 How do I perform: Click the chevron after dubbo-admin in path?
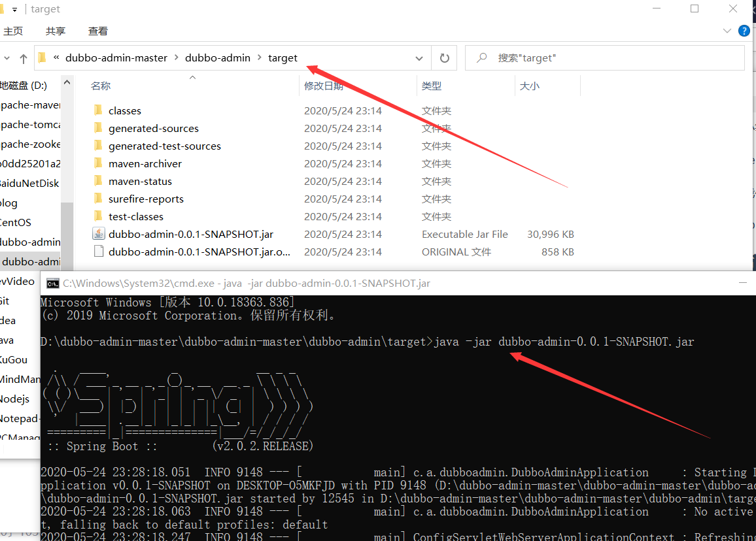[x=260, y=57]
